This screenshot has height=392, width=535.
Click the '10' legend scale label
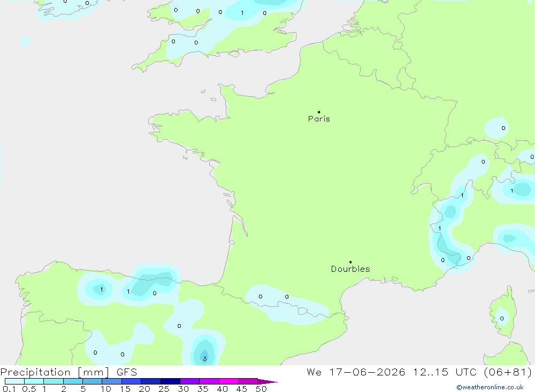tap(106, 389)
